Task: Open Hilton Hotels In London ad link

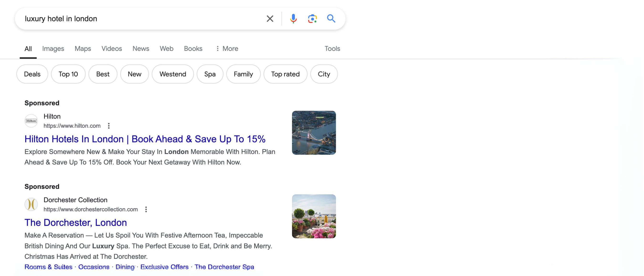Action: 145,139
